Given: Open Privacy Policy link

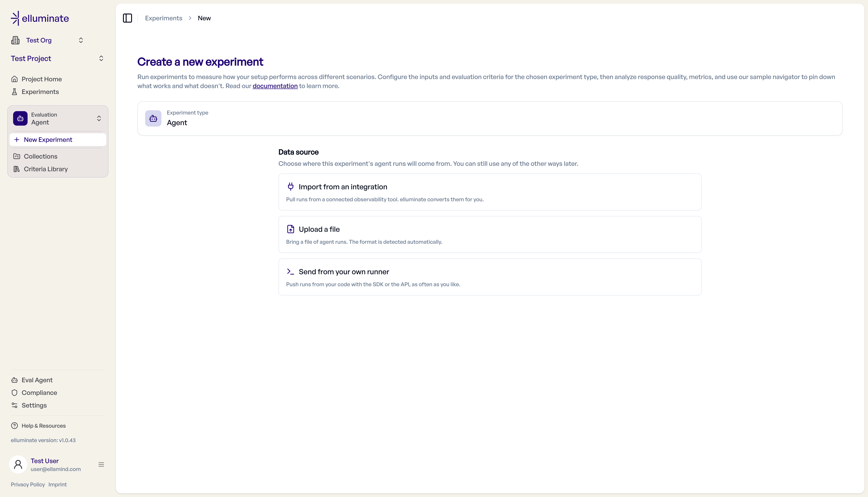Looking at the screenshot, I should 28,484.
